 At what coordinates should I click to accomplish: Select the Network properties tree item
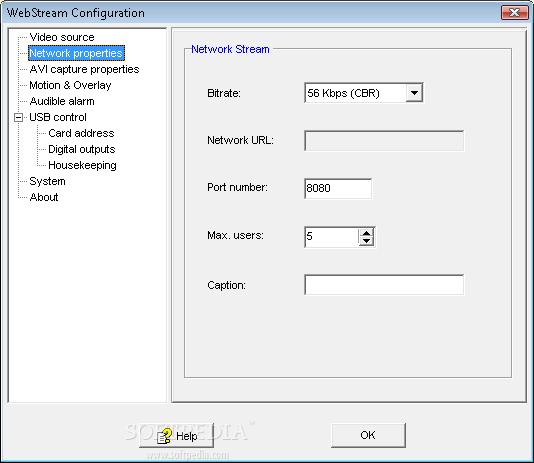point(76,53)
